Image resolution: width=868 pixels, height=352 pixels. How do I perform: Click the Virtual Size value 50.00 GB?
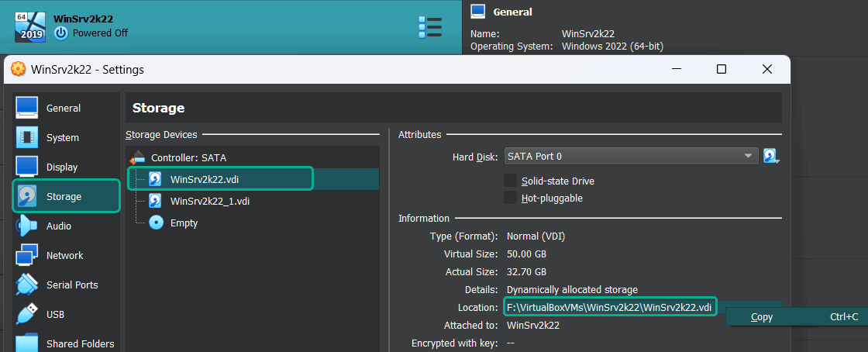[x=526, y=254]
